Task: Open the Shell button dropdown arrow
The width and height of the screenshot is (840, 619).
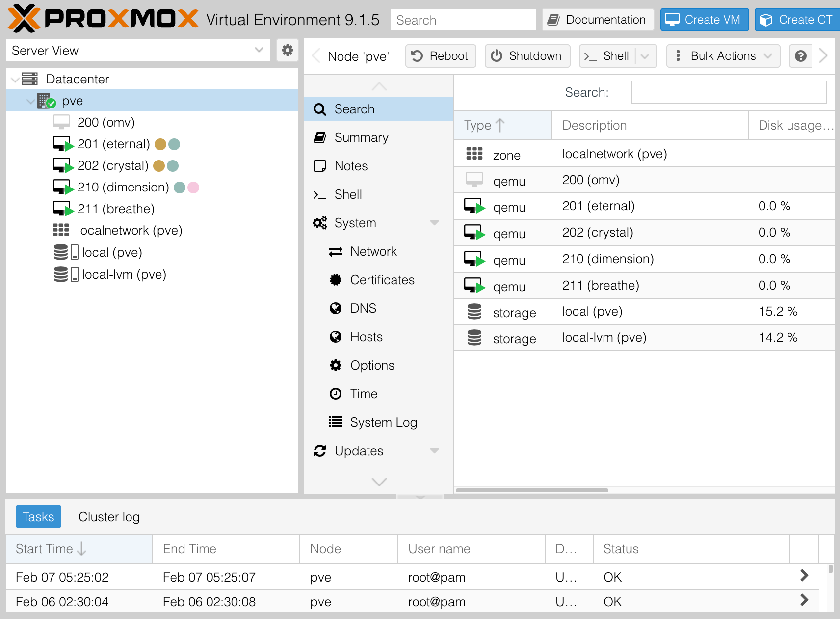Action: [645, 56]
